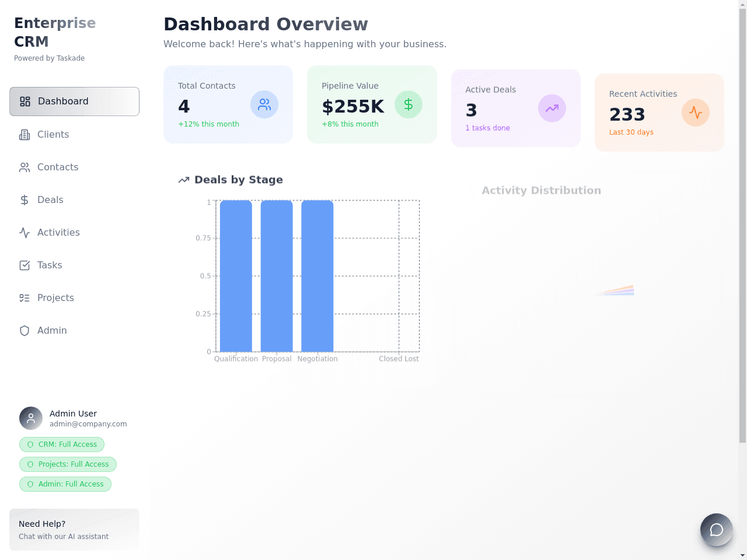Switch to Activities view
Image resolution: width=747 pixels, height=560 pixels.
[74, 233]
